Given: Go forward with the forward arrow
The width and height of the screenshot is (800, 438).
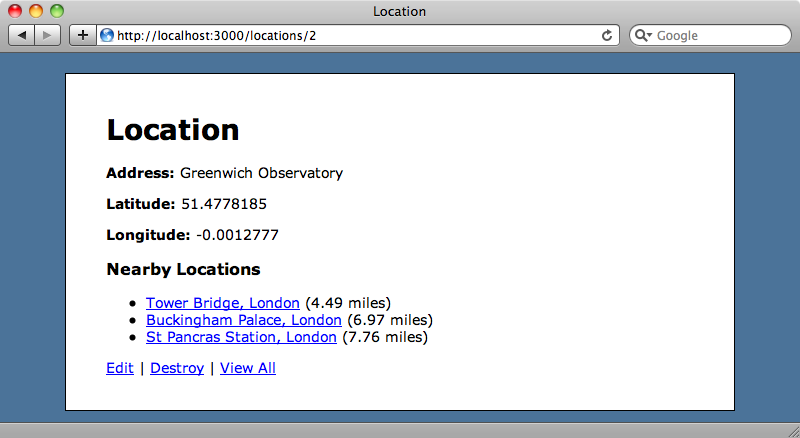Looking at the screenshot, I should click(47, 35).
